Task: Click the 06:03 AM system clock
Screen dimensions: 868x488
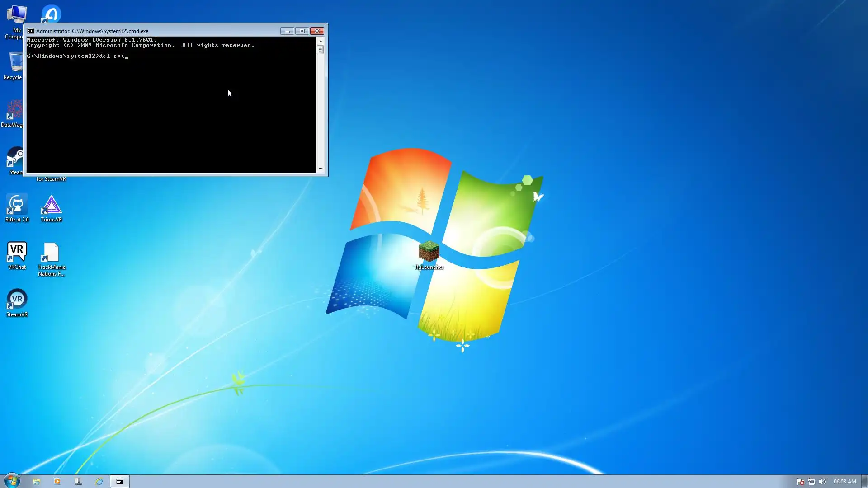Action: tap(844, 482)
